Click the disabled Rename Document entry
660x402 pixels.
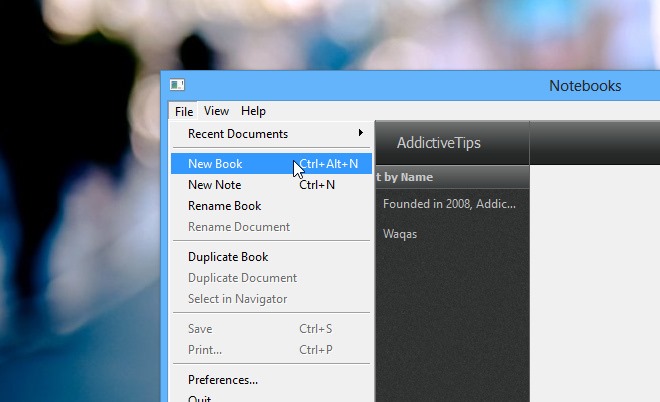271,226
